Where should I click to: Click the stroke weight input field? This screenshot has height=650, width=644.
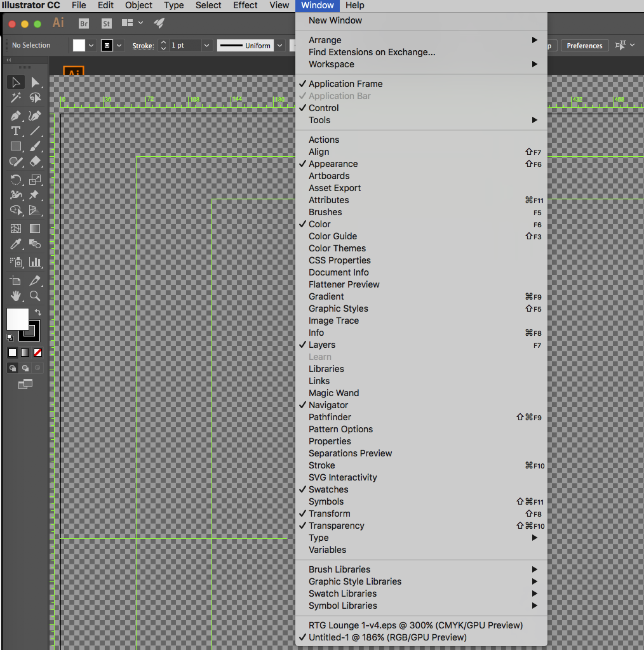pyautogui.click(x=185, y=46)
